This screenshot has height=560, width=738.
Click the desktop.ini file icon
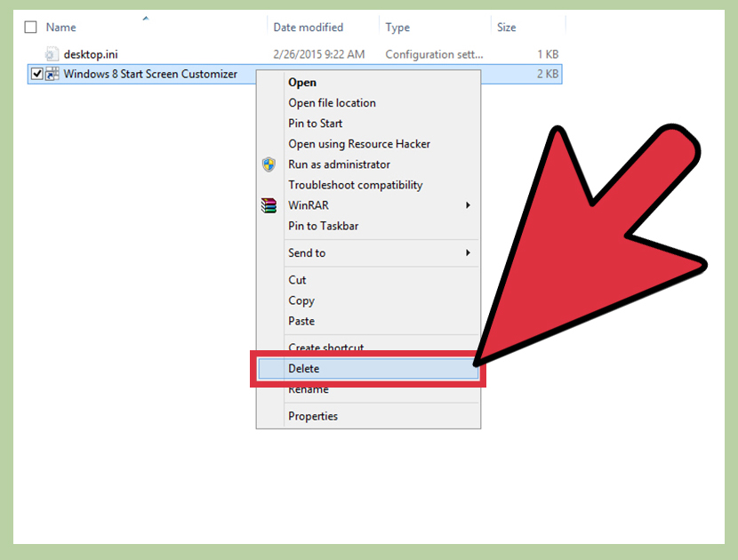pyautogui.click(x=52, y=54)
